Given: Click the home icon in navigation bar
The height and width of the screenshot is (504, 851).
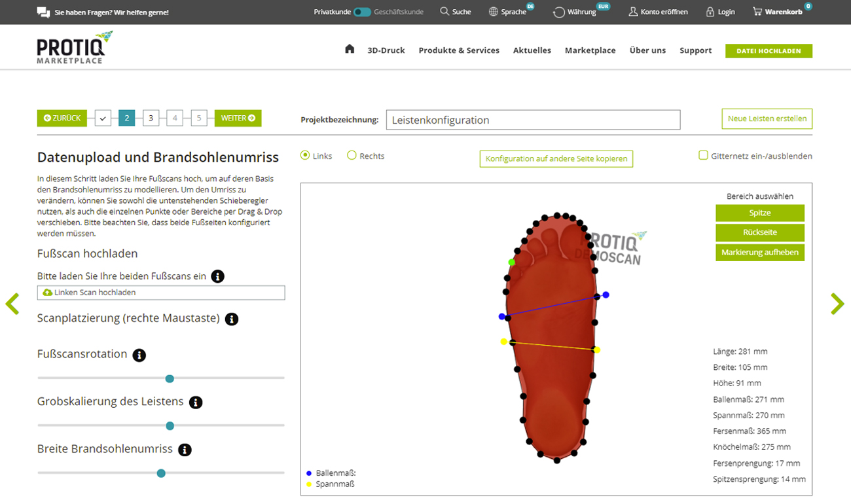Looking at the screenshot, I should pyautogui.click(x=350, y=49).
